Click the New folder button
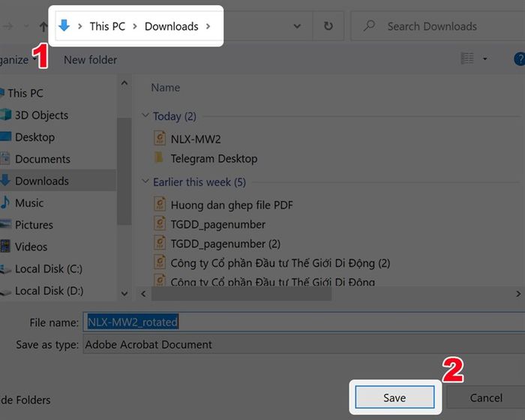Viewport: 525px width, 420px height. (90, 59)
